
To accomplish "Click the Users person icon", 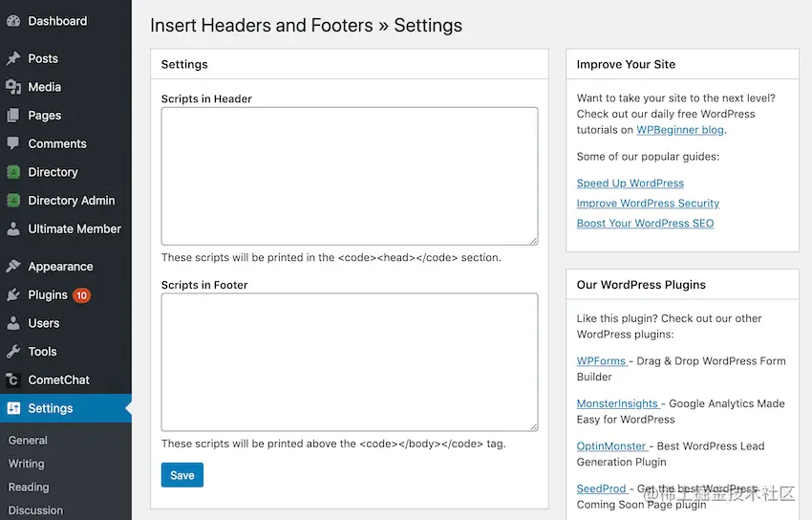I will click(13, 323).
